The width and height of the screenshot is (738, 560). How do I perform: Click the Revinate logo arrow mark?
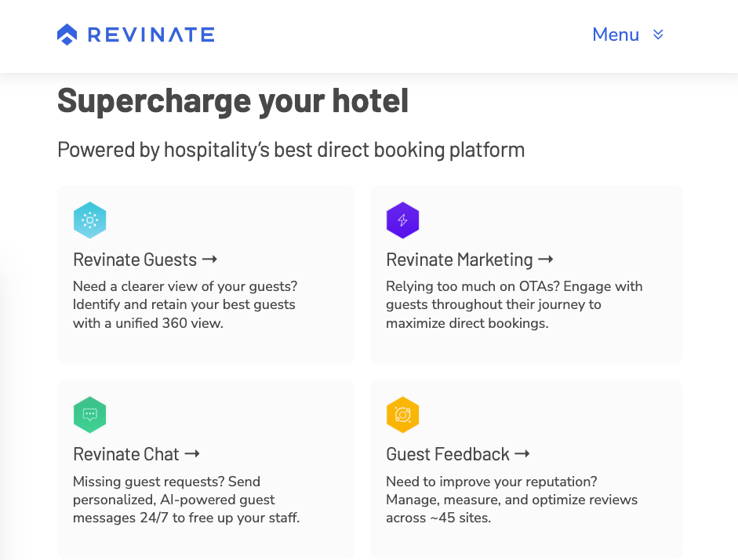(66, 34)
